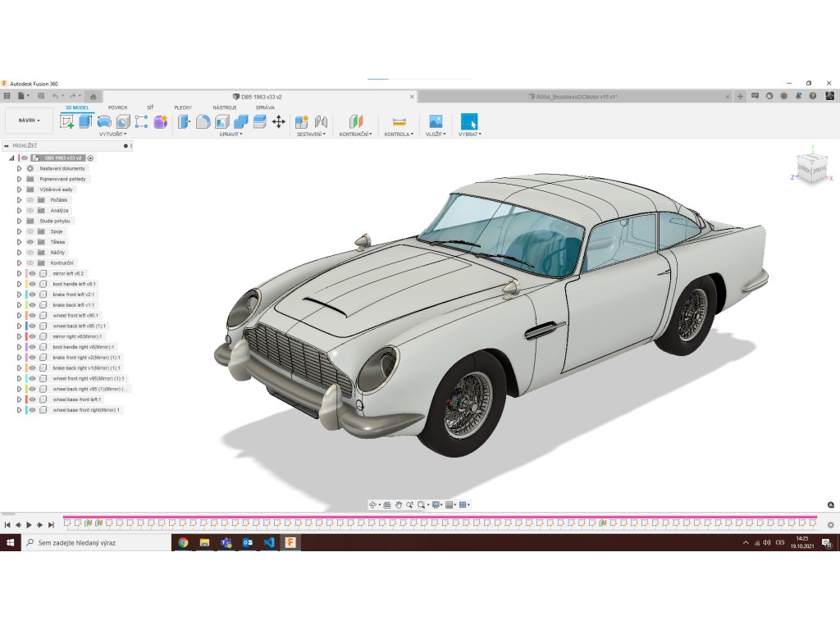Click the New Component icon
The image size is (840, 630).
click(302, 121)
